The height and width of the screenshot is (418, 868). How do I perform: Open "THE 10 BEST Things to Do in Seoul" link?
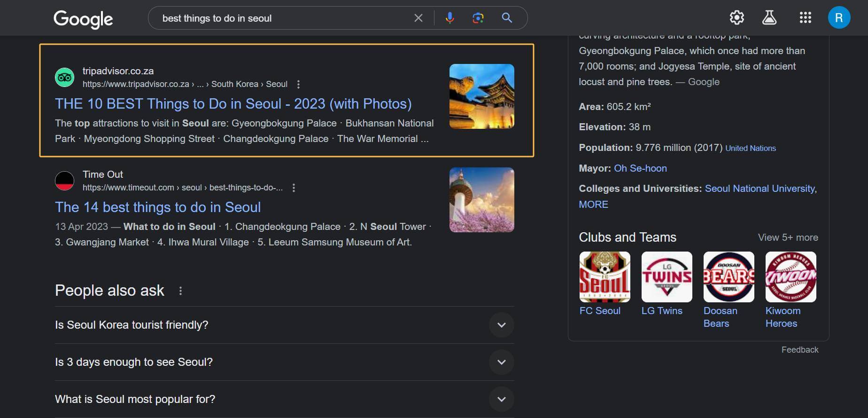point(233,104)
